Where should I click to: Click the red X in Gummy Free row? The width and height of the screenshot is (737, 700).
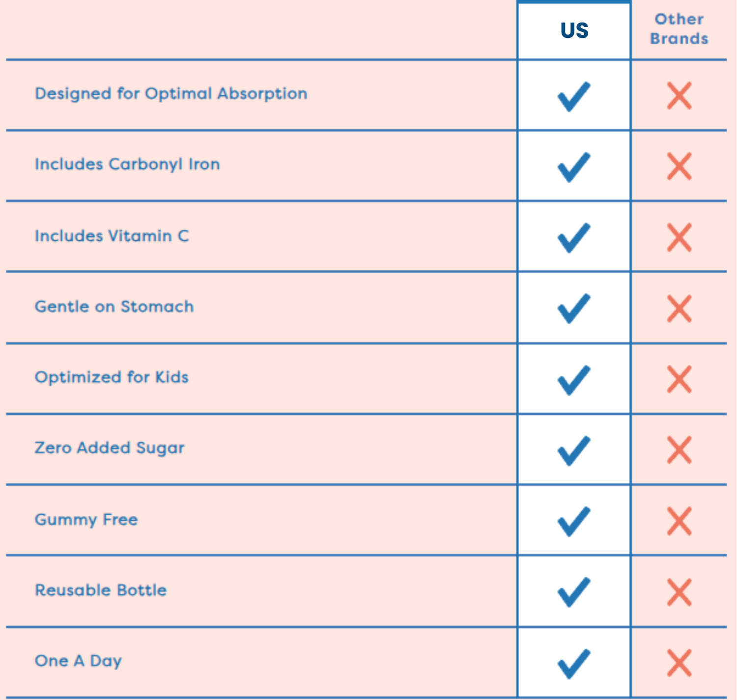click(x=679, y=521)
